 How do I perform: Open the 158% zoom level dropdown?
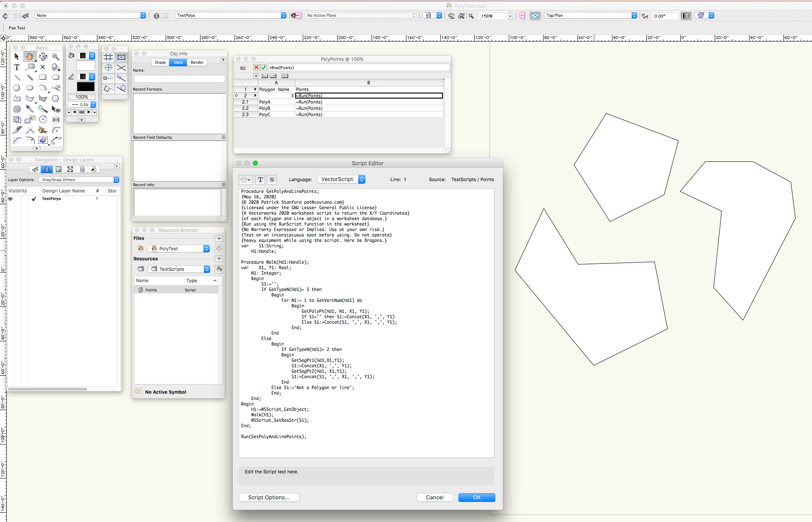[510, 16]
